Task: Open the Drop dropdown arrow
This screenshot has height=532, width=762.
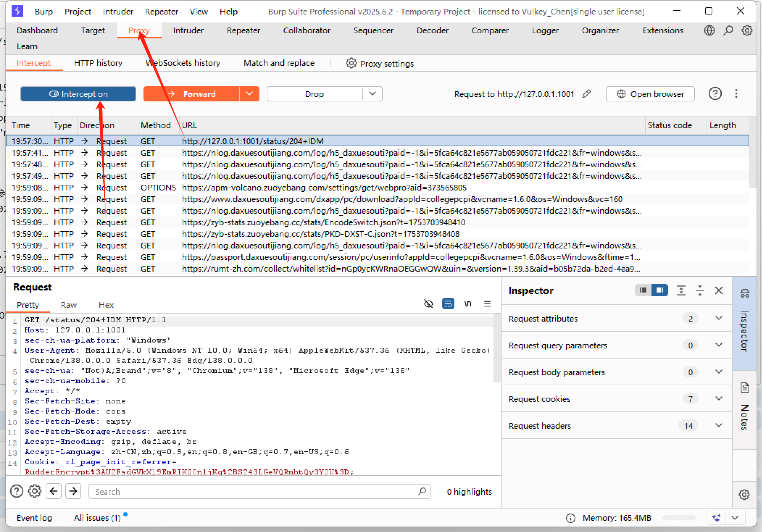Action: click(372, 94)
